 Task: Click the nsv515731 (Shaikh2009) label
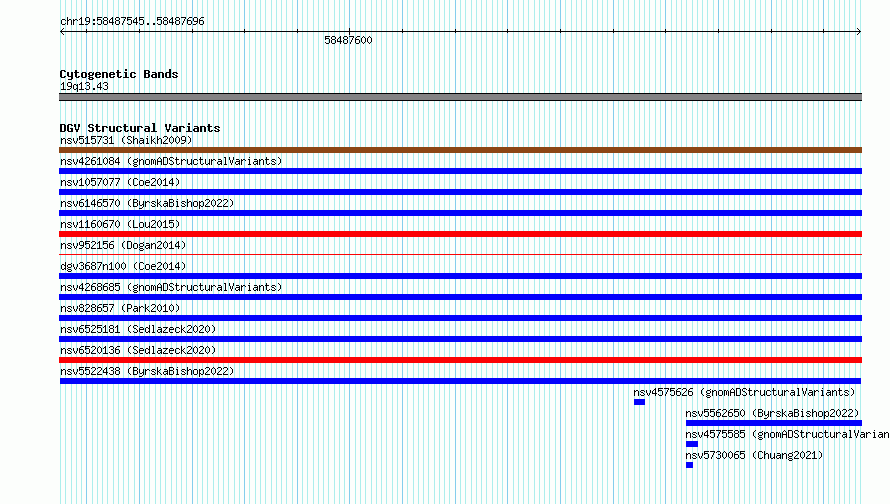pos(126,140)
